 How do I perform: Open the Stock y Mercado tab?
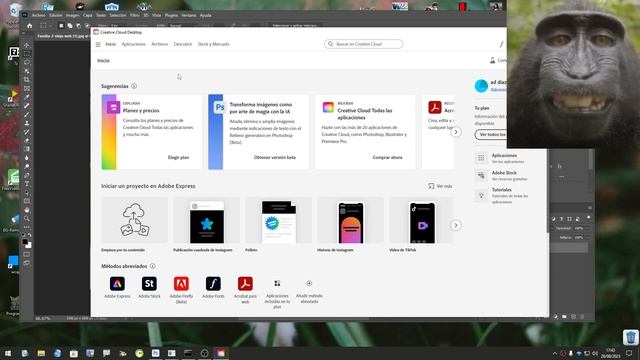213,44
